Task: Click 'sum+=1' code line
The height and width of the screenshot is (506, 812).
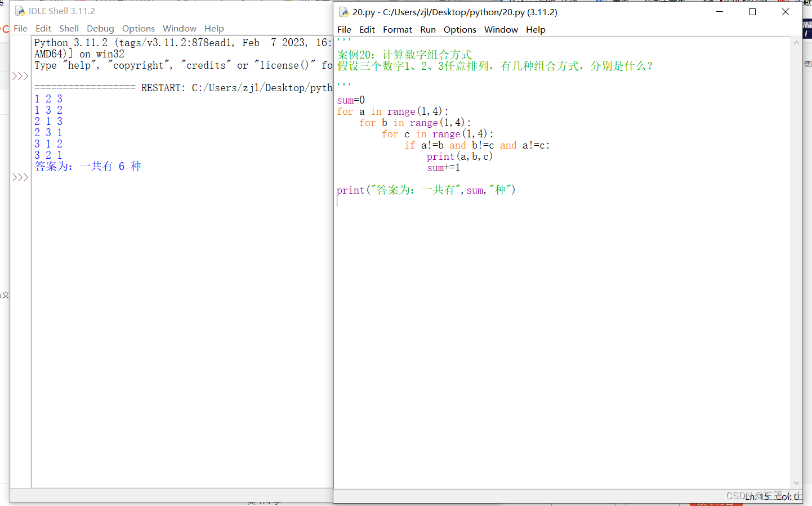Action: 443,168
